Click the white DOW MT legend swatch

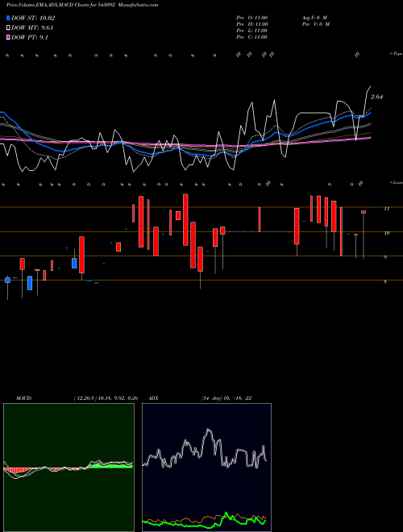[x=9, y=28]
